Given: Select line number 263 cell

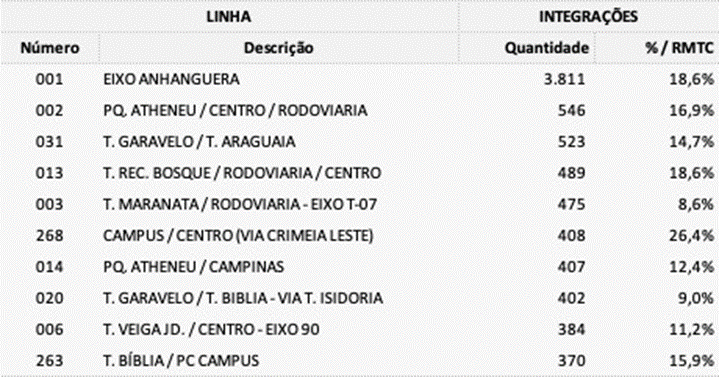Looking at the screenshot, I should (49, 360).
